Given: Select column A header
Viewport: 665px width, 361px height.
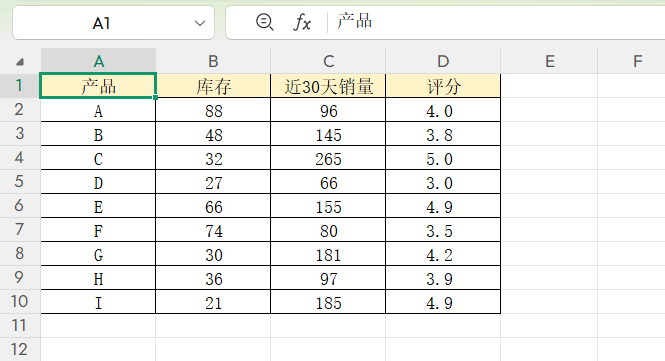Looking at the screenshot, I should (98, 61).
